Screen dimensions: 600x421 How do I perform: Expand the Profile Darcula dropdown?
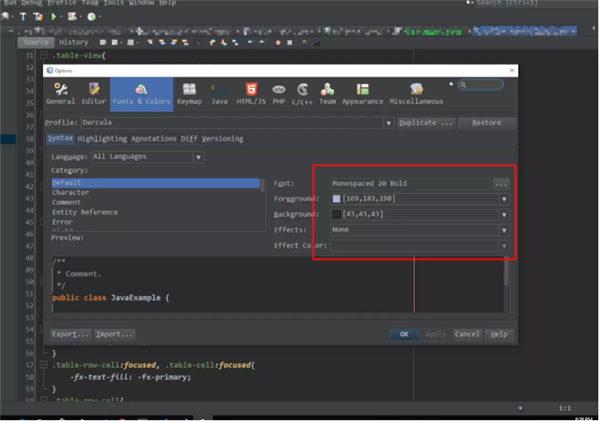click(x=387, y=123)
